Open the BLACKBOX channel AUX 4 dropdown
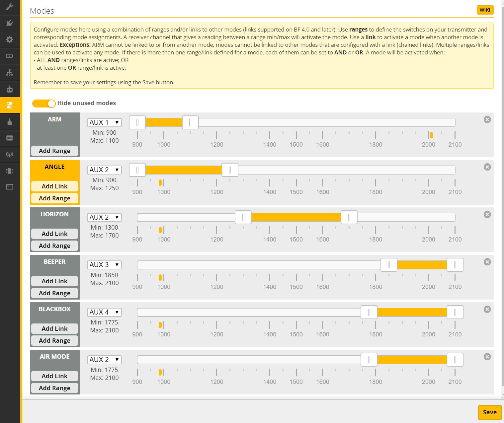This screenshot has height=423, width=504. pyautogui.click(x=104, y=312)
